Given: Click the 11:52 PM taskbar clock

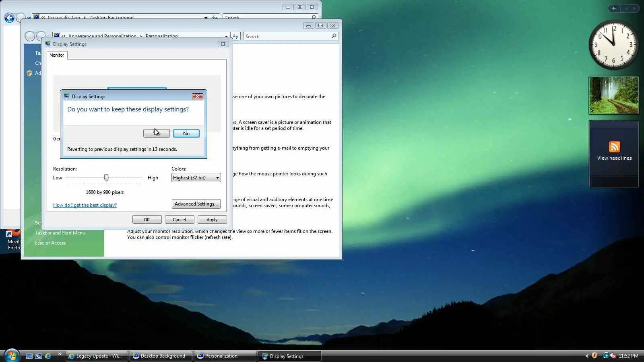Looking at the screenshot, I should pos(628,356).
